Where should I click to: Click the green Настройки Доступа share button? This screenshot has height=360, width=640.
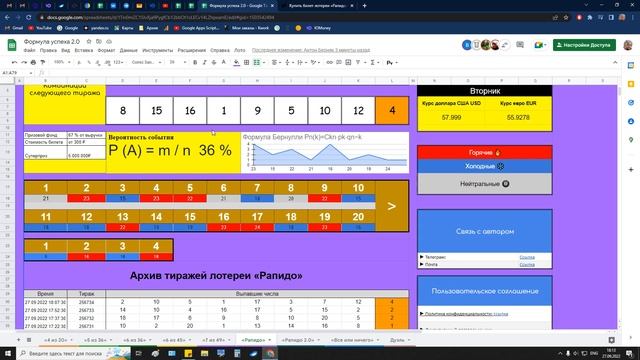pyautogui.click(x=584, y=45)
